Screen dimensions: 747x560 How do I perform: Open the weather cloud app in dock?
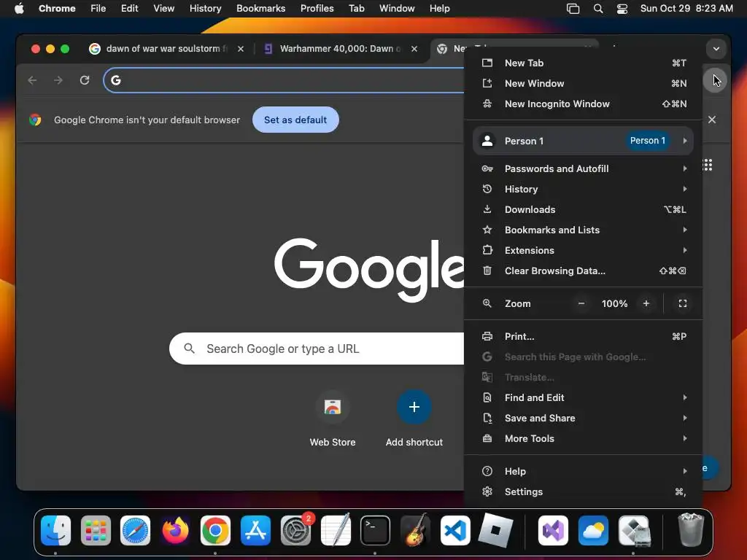(593, 530)
